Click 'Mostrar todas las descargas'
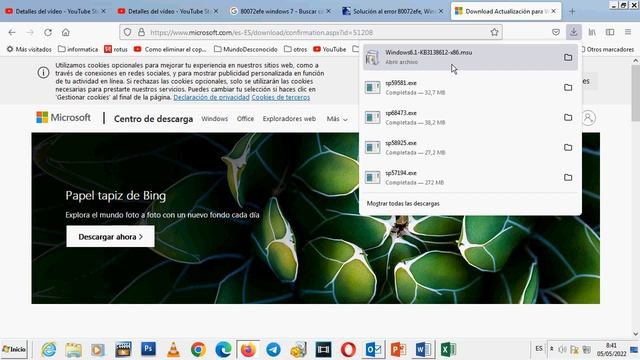Screen dimensions: 640x360 403,203
